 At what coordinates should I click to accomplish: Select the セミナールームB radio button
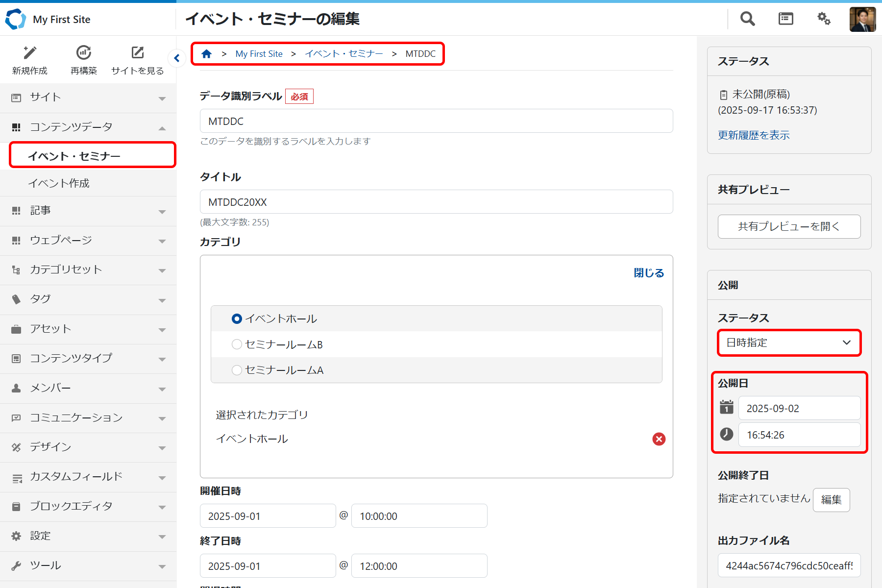tap(237, 344)
